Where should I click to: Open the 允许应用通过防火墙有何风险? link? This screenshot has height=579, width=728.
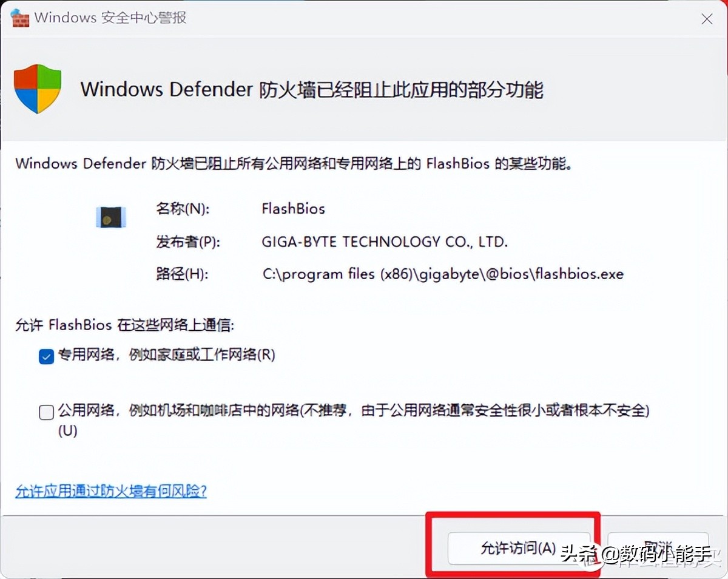pyautogui.click(x=111, y=490)
